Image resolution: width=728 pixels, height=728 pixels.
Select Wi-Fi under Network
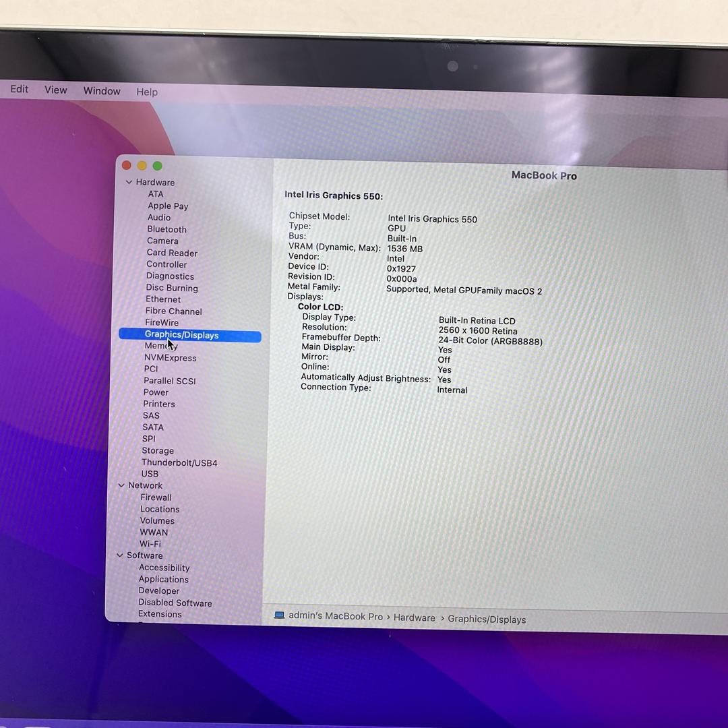pos(150,544)
